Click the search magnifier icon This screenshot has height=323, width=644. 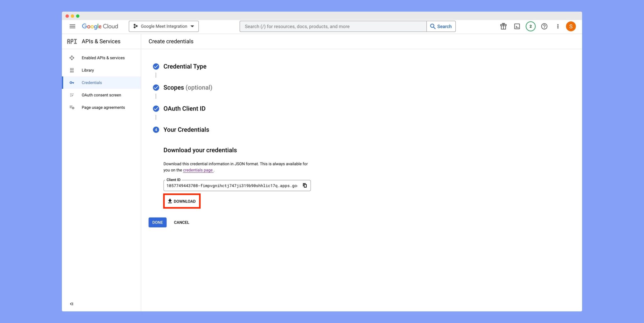tap(433, 26)
